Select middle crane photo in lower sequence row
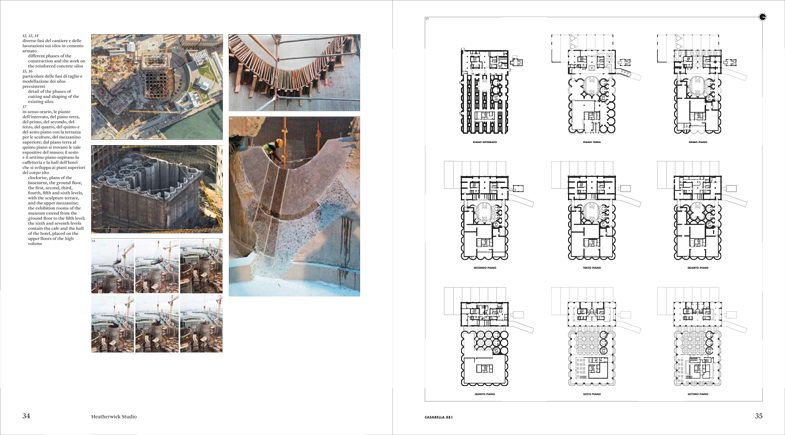Screen dimensions: 785x435 coord(157,324)
